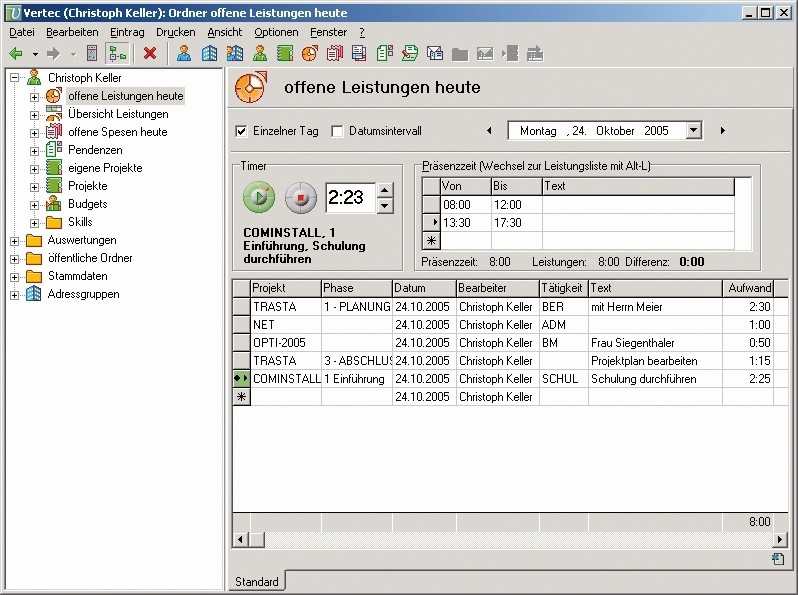Image resolution: width=798 pixels, height=595 pixels.
Task: Click the small list icon at bottom right
Action: pyautogui.click(x=777, y=559)
